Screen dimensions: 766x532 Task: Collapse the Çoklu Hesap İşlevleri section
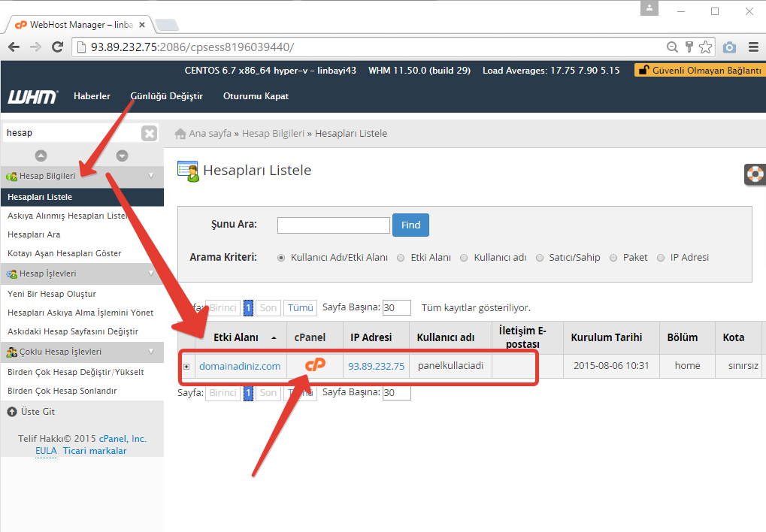point(151,352)
